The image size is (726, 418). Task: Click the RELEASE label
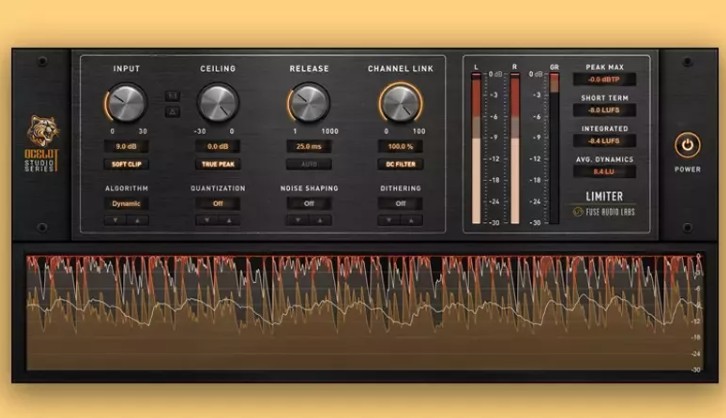[x=309, y=69]
